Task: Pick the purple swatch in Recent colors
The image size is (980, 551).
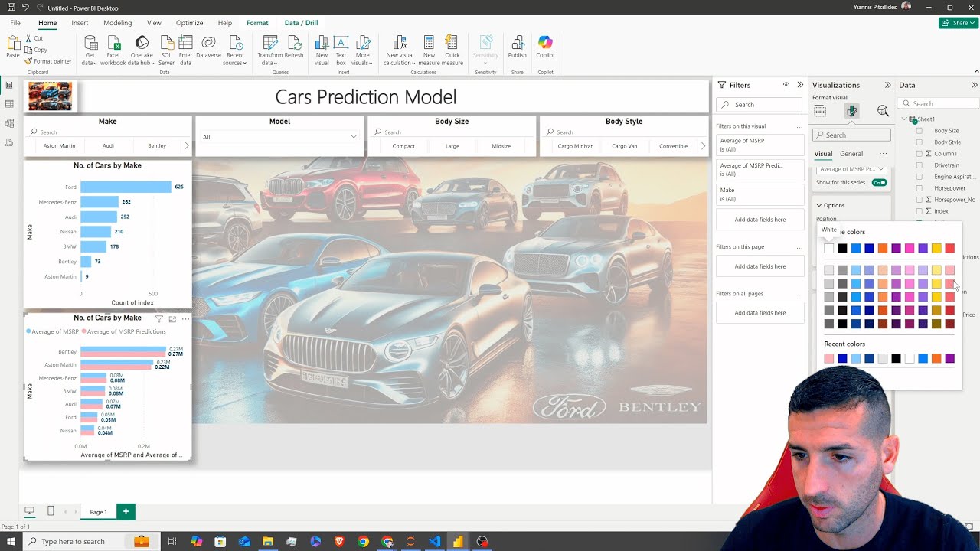Action: 949,358
